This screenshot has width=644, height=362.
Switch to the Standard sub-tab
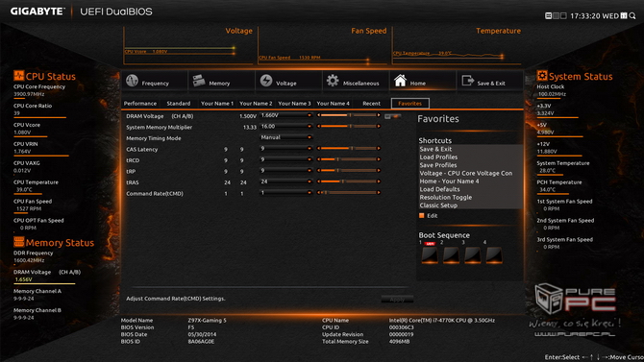click(x=178, y=104)
